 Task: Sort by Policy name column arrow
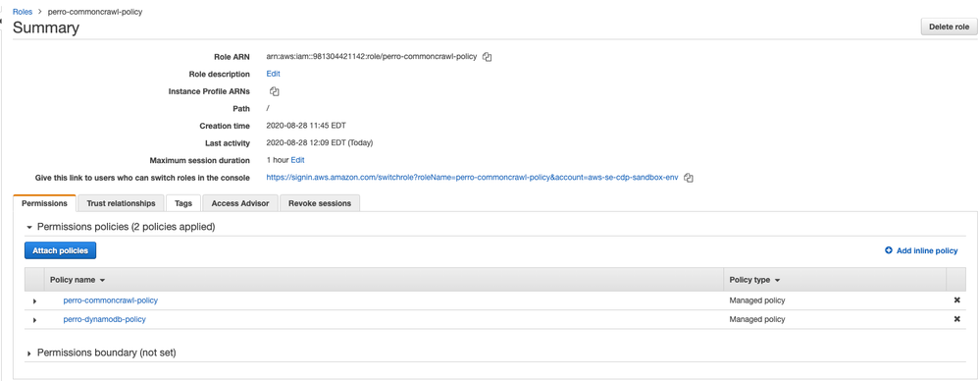pos(102,280)
